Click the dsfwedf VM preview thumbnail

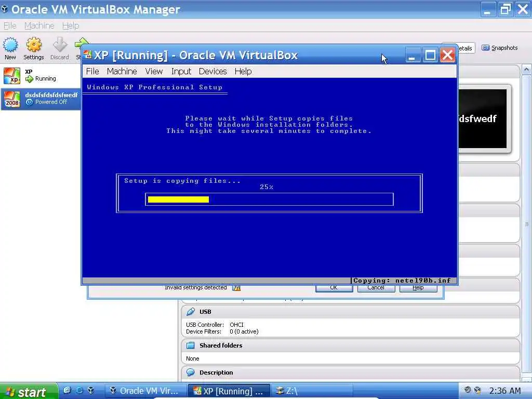tap(483, 118)
